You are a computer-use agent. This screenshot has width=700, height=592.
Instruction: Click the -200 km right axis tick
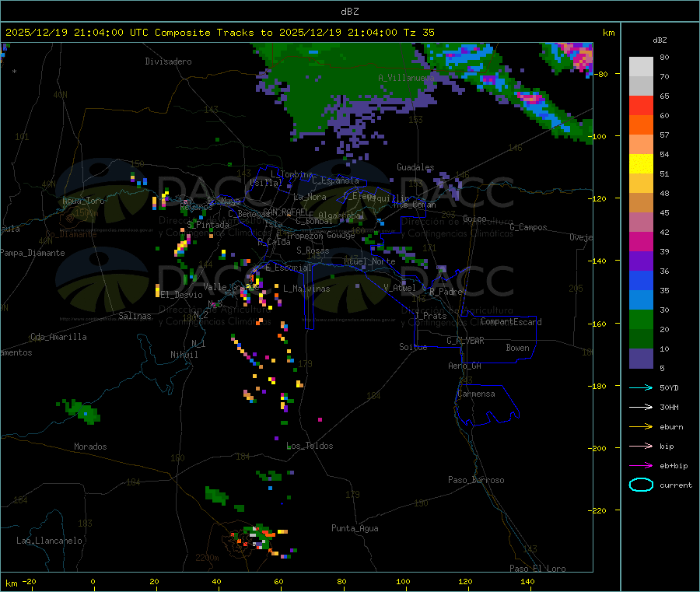point(599,448)
